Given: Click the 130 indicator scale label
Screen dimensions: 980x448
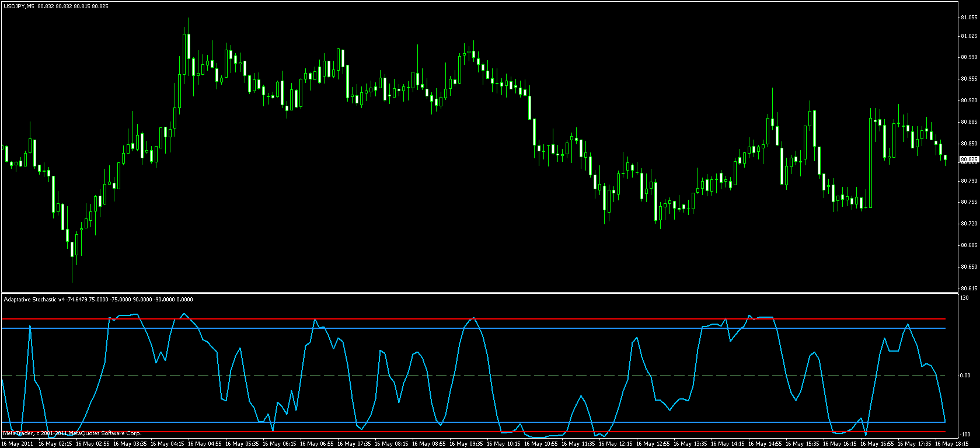Looking at the screenshot, I should [965, 298].
